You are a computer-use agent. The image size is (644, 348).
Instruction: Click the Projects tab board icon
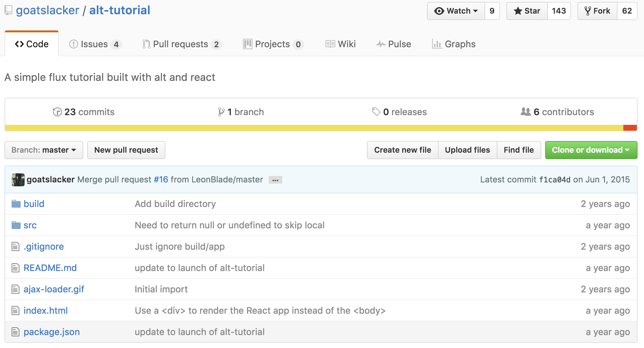(248, 44)
